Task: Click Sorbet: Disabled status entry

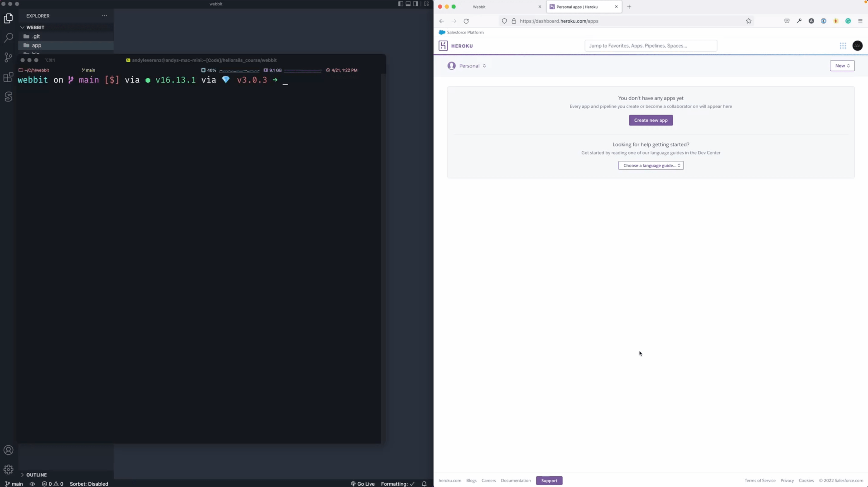Action: coord(89,484)
